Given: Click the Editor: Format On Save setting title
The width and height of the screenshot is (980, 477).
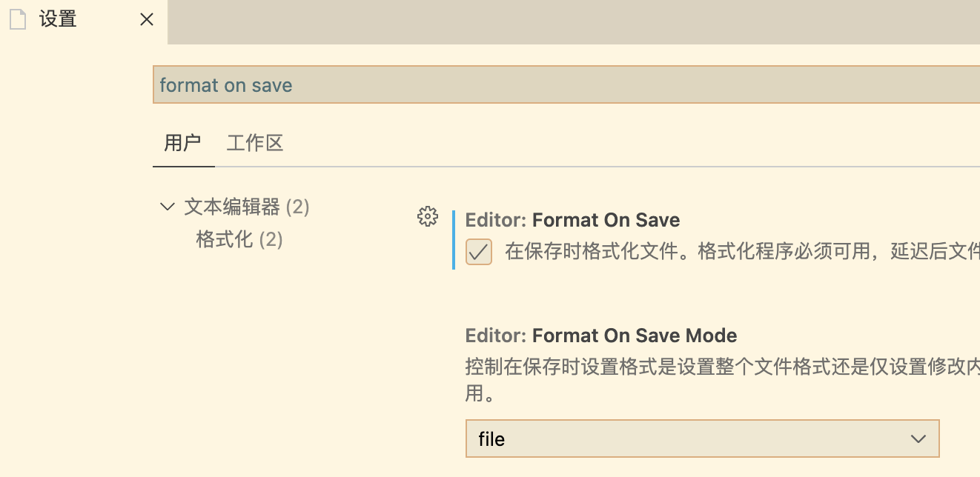Looking at the screenshot, I should click(572, 220).
